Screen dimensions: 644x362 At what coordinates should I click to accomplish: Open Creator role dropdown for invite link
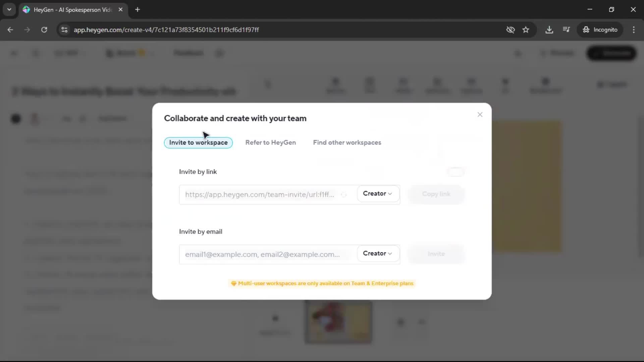377,194
